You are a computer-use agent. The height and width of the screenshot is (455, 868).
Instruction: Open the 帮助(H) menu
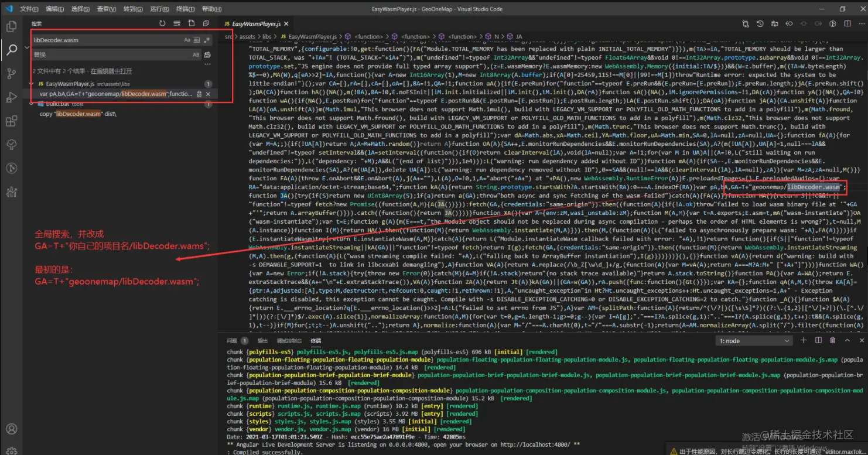click(x=211, y=9)
